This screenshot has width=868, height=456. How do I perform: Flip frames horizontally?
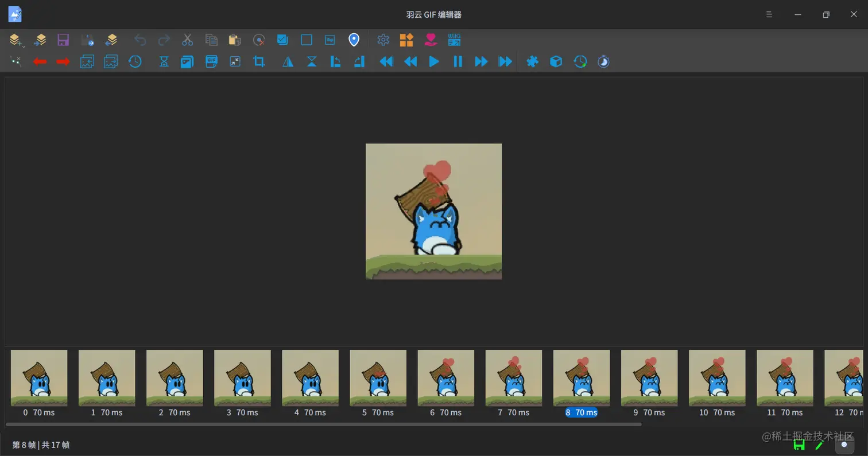pos(288,61)
